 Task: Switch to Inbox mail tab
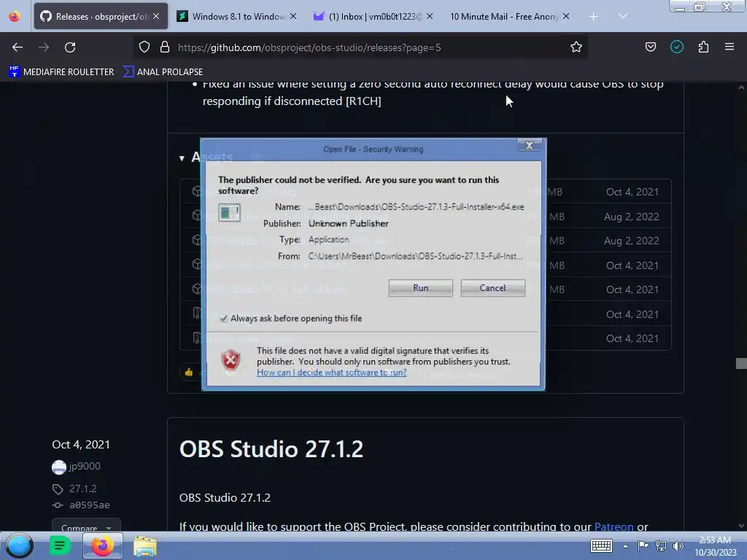(x=373, y=16)
